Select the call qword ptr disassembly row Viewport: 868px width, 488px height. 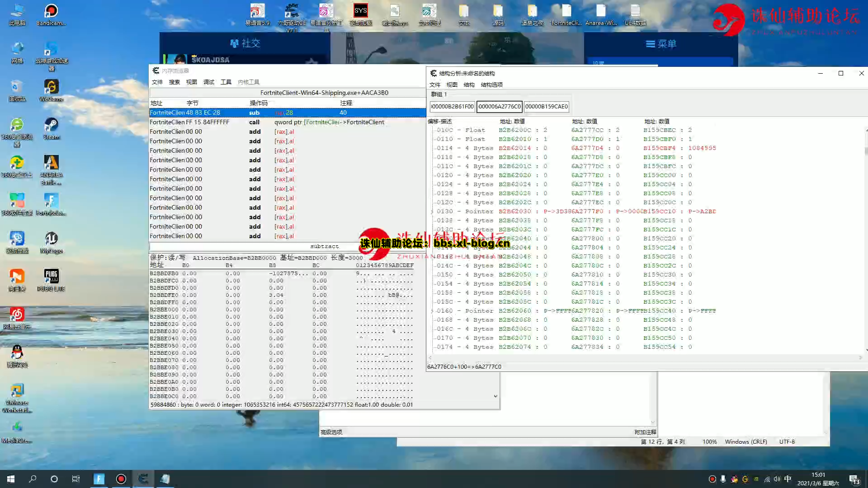(288, 122)
